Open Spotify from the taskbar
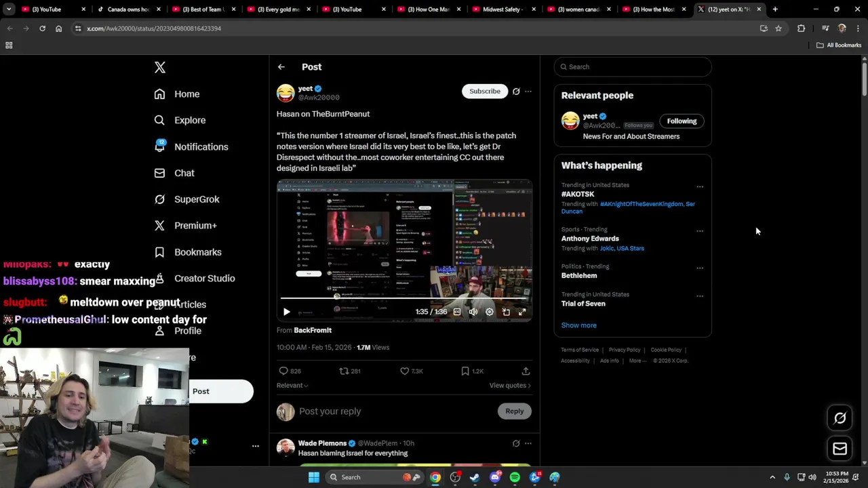Viewport: 868px width, 488px height. pyautogui.click(x=515, y=477)
